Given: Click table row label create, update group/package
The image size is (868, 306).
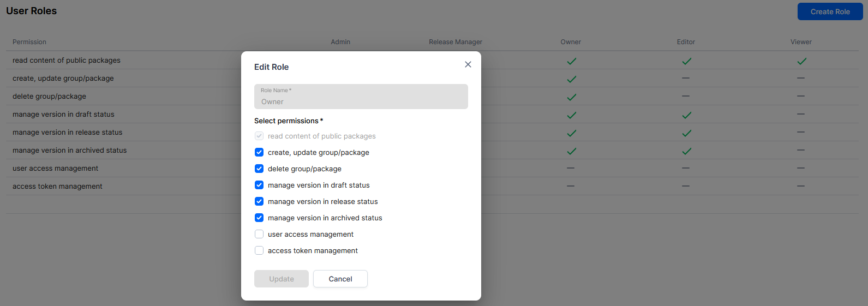Looking at the screenshot, I should [x=63, y=79].
